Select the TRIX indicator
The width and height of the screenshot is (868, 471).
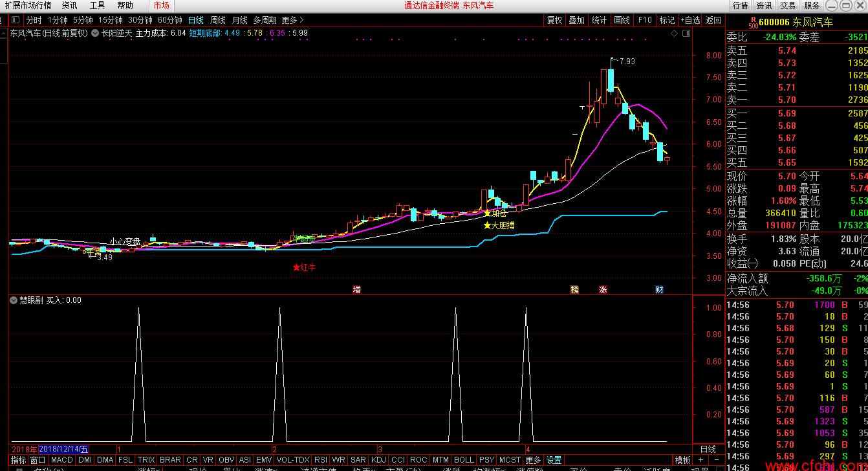[146, 460]
